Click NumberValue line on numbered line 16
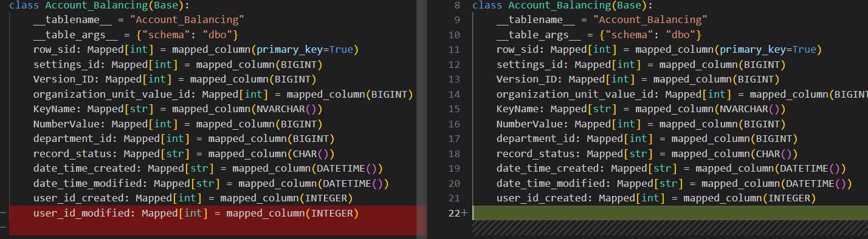Image resolution: width=868 pixels, height=239 pixels. point(641,124)
